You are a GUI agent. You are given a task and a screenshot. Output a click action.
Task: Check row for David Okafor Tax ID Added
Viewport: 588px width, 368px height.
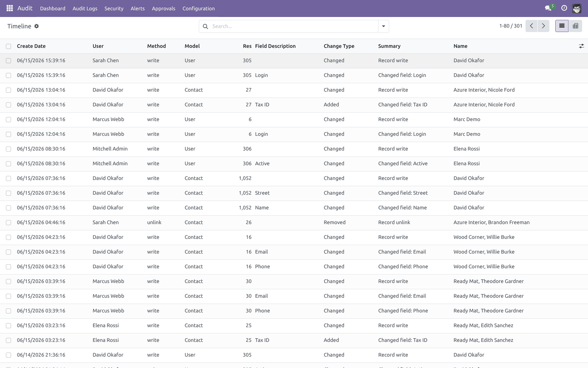coord(8,105)
